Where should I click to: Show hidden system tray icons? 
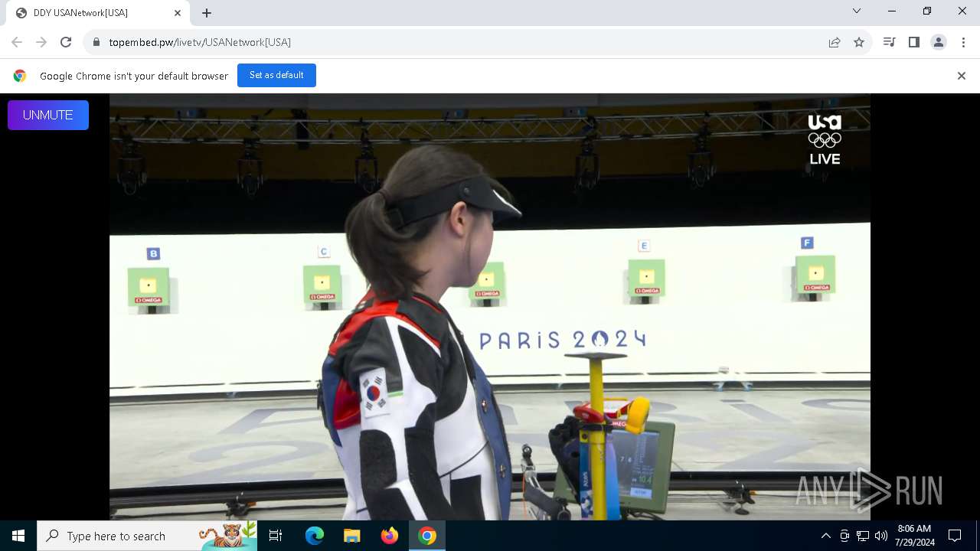826,536
